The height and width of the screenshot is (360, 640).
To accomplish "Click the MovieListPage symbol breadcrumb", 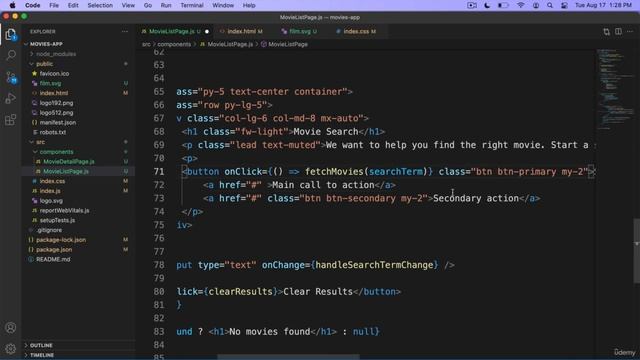I will [284, 44].
